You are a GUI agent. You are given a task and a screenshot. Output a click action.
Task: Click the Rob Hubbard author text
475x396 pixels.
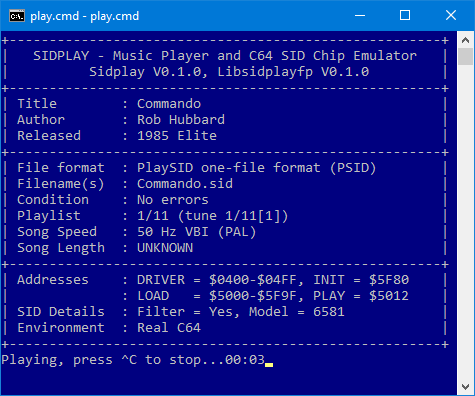(x=181, y=120)
